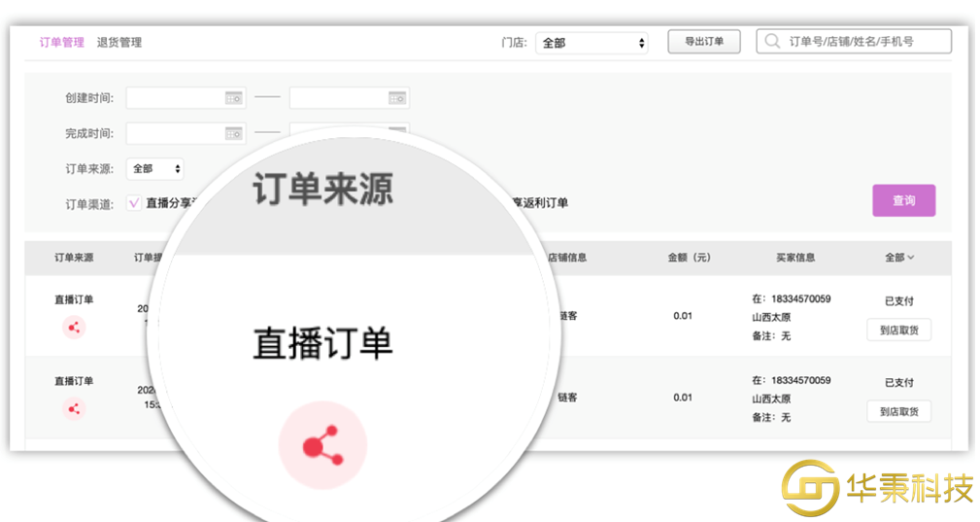The width and height of the screenshot is (980, 522).
Task: Click share icon under first 直播订单 row
Action: click(x=75, y=328)
